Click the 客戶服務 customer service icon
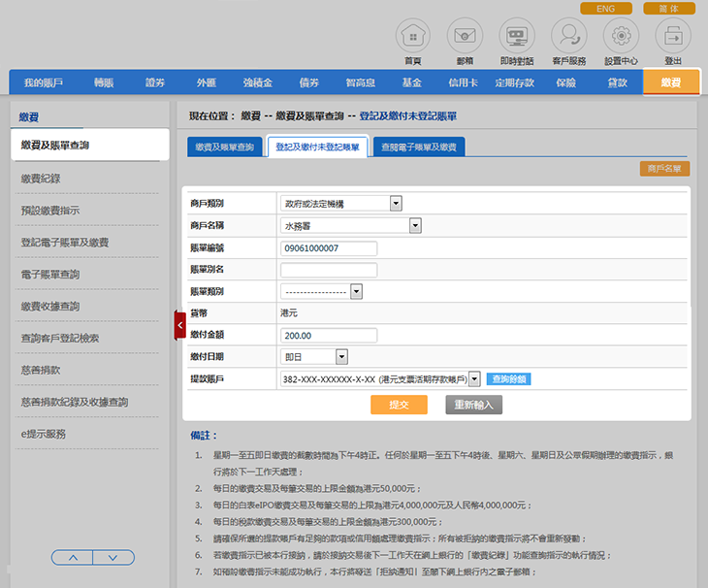 coord(568,36)
